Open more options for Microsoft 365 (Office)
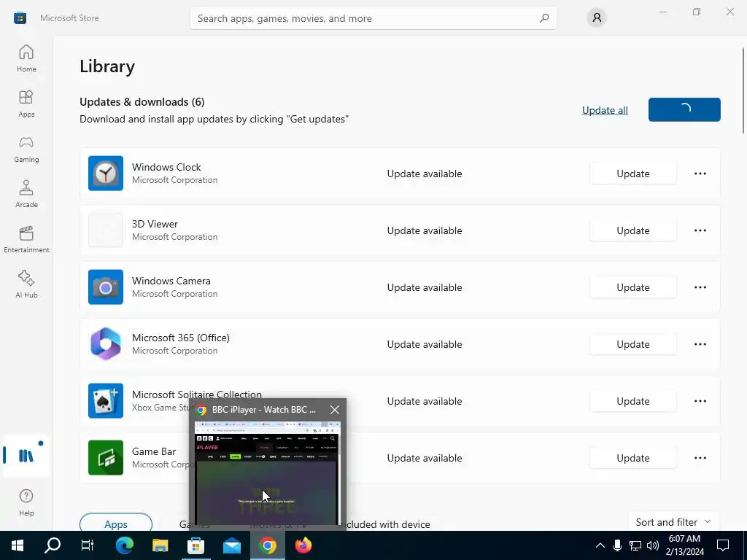 [700, 344]
